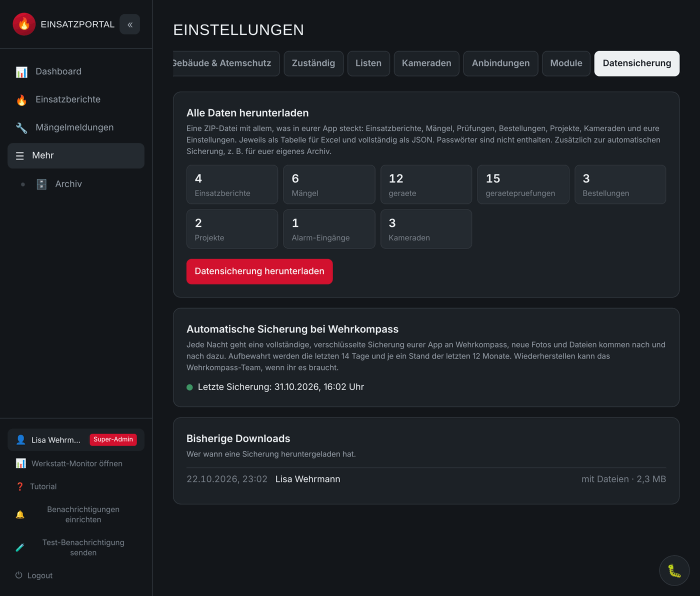700x596 pixels.
Task: Click the Mängelmeldungen wrench icon
Action: (21, 128)
